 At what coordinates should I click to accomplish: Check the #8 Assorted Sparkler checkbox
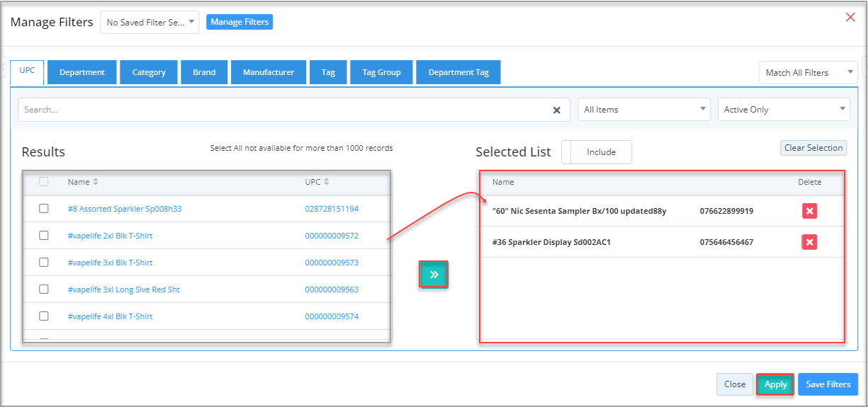pyautogui.click(x=44, y=209)
